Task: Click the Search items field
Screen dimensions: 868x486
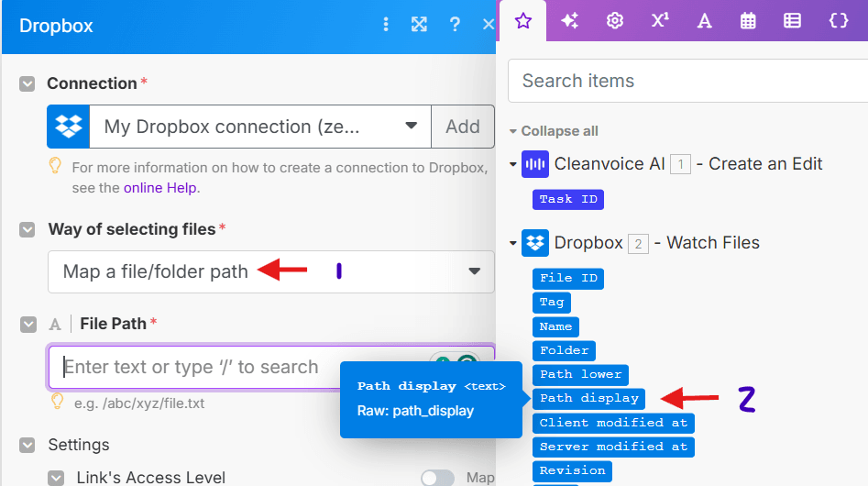Action: pyautogui.click(x=687, y=81)
